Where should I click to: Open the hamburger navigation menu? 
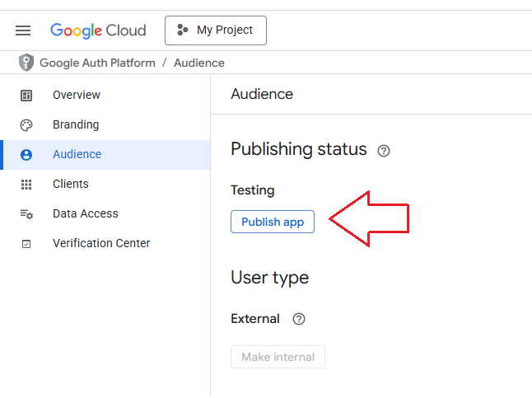pyautogui.click(x=23, y=30)
